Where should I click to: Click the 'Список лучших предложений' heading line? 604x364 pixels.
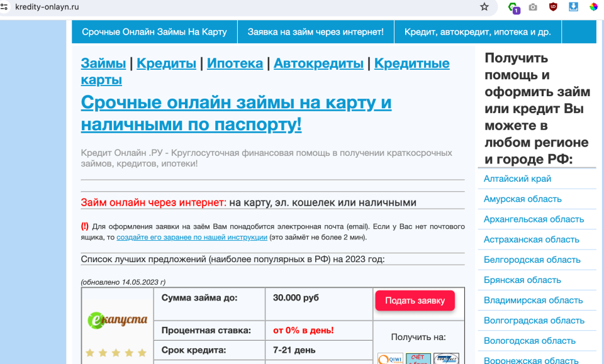pyautogui.click(x=233, y=260)
